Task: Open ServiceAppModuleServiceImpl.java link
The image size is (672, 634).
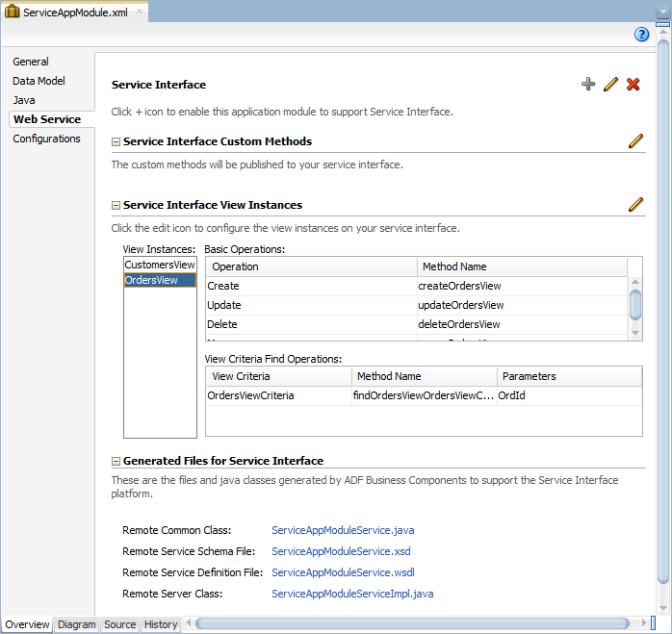Action: pyautogui.click(x=352, y=594)
